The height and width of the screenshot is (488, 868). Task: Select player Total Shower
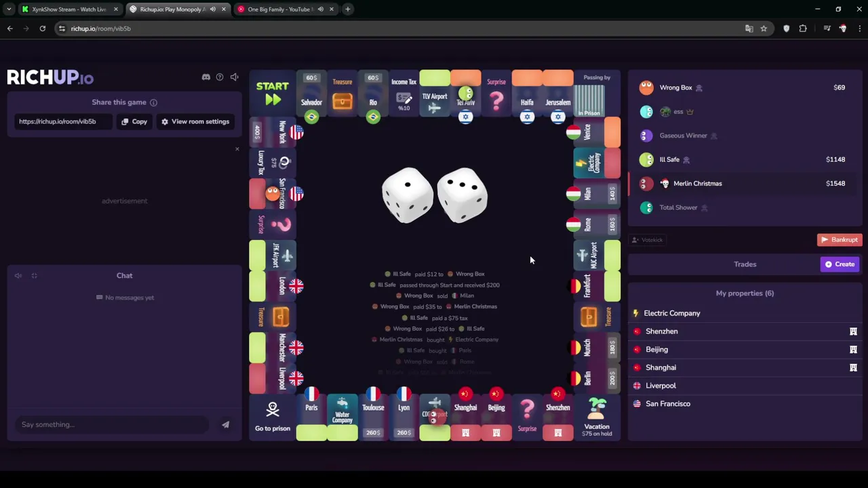click(745, 207)
